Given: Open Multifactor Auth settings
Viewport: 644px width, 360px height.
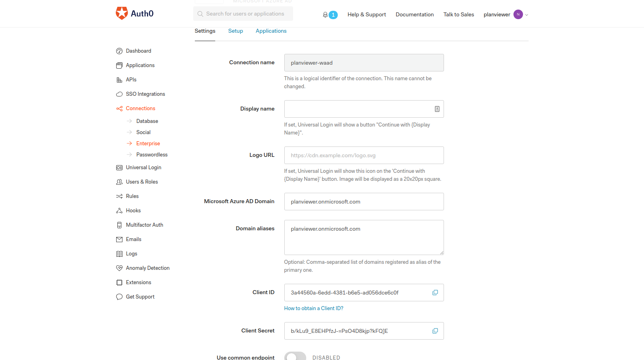Looking at the screenshot, I should pos(145,225).
